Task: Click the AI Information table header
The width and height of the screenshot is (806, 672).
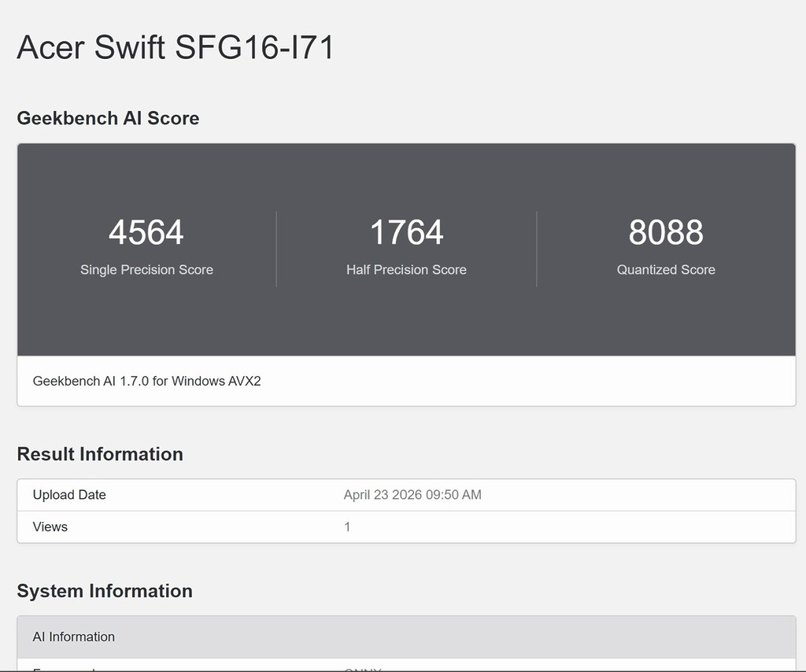Action: pyautogui.click(x=407, y=637)
